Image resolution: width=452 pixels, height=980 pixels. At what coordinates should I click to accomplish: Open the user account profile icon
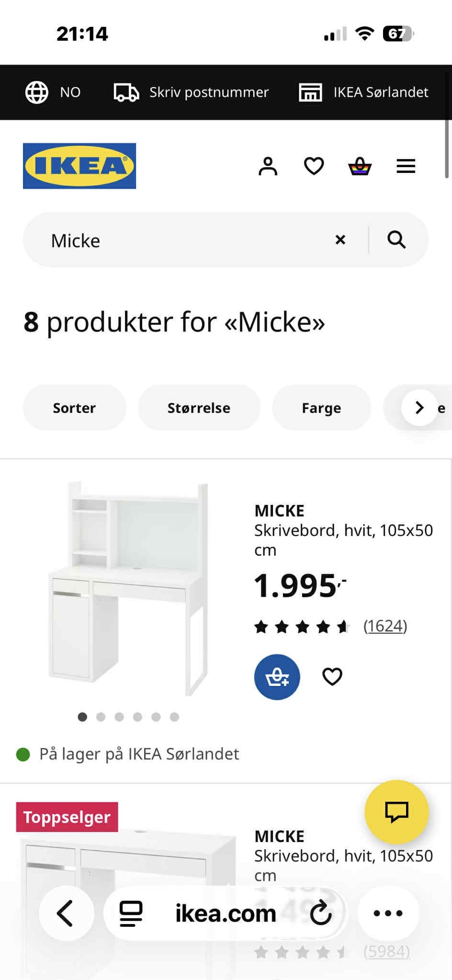pyautogui.click(x=268, y=166)
